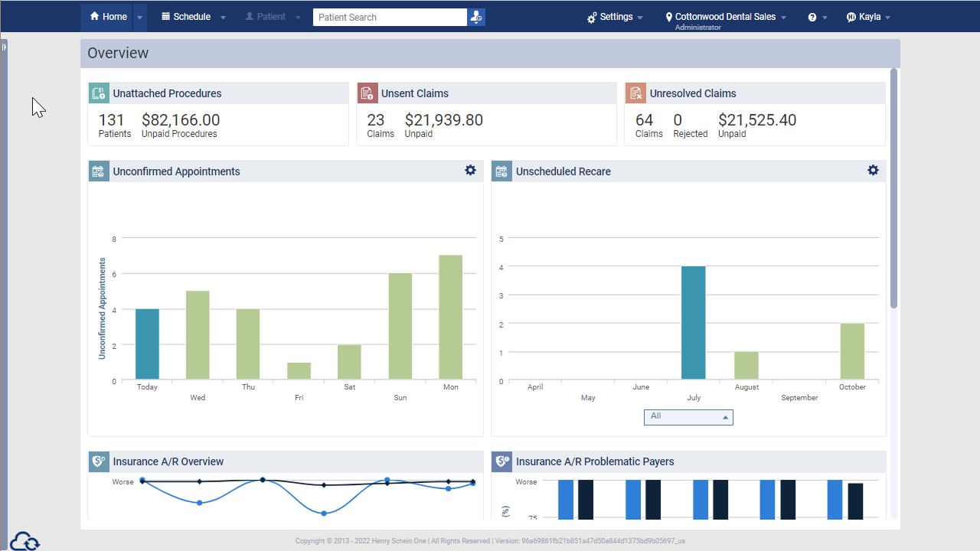Image resolution: width=980 pixels, height=551 pixels.
Task: Open the All recare filter dropdown
Action: point(688,417)
